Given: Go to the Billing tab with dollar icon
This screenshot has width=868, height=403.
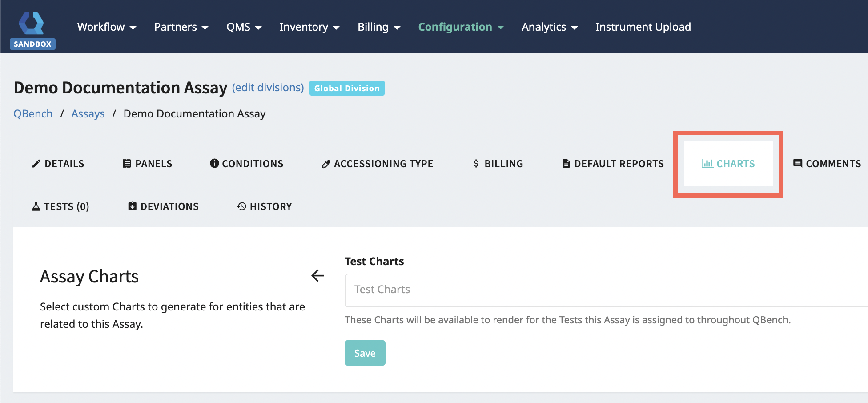Looking at the screenshot, I should [x=498, y=164].
